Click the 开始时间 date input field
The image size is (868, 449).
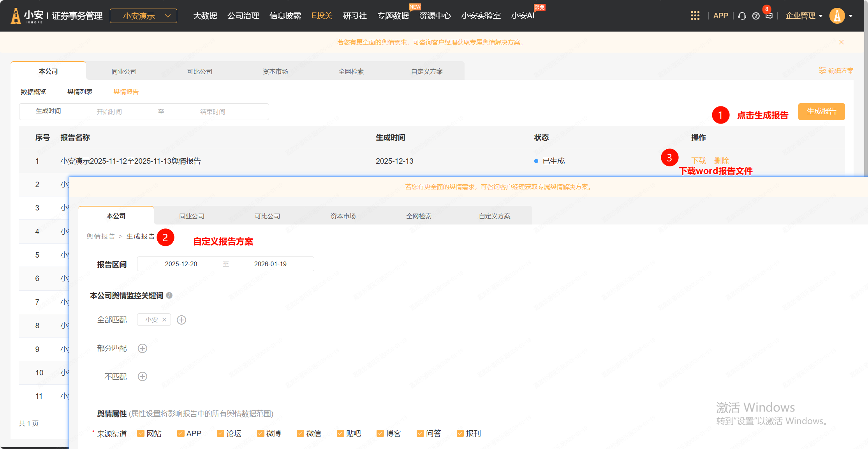109,112
